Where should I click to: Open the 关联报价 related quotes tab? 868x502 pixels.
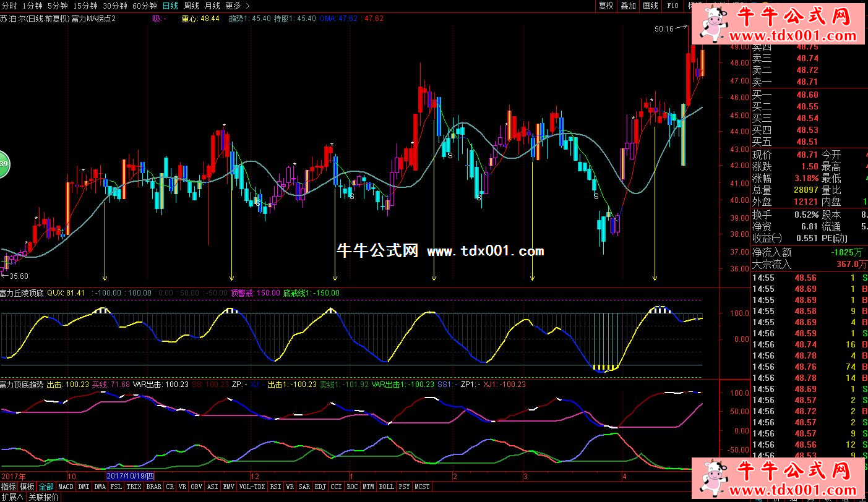pyautogui.click(x=43, y=497)
